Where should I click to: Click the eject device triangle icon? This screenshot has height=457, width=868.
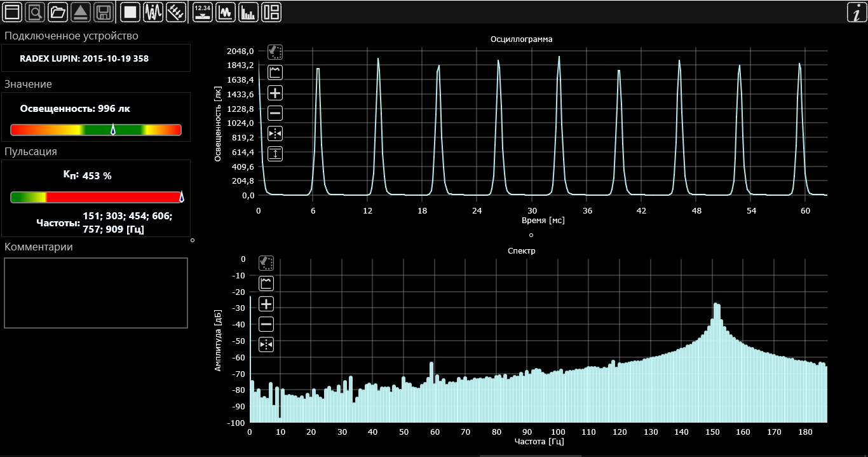click(x=81, y=11)
